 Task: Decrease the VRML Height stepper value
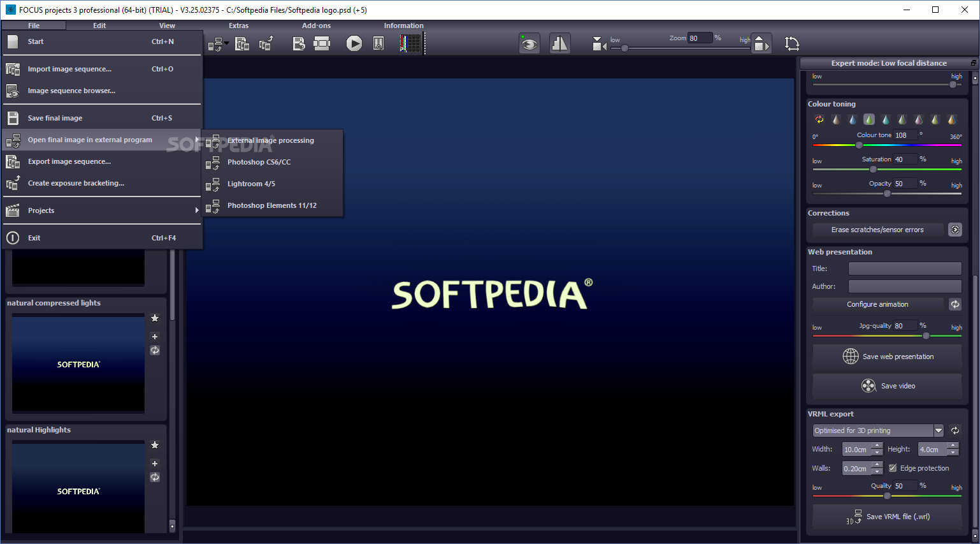click(x=953, y=453)
